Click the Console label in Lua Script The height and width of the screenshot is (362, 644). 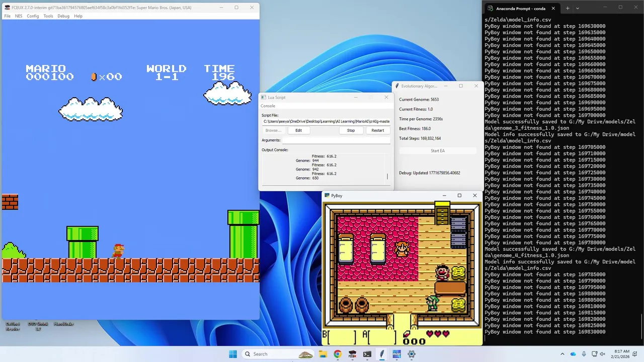pos(268,106)
